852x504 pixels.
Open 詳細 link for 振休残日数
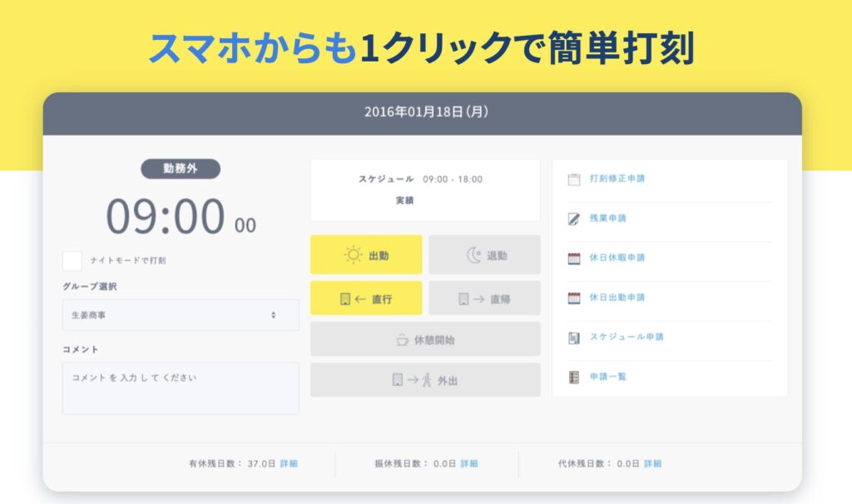(469, 463)
